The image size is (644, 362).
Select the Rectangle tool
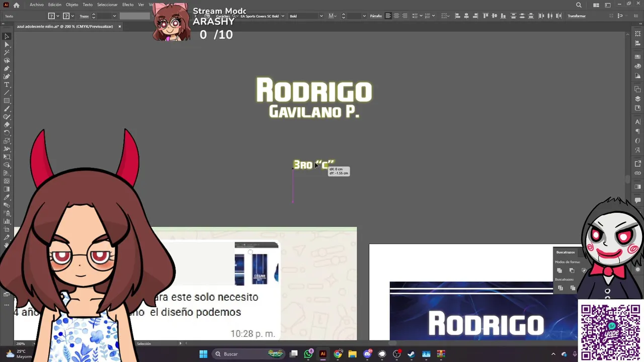pyautogui.click(x=7, y=101)
